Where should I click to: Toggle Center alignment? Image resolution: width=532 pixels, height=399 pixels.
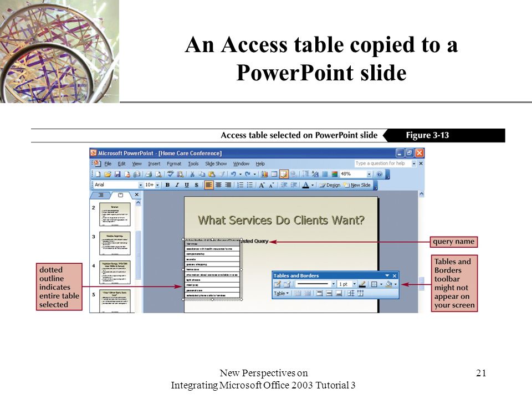(x=218, y=185)
